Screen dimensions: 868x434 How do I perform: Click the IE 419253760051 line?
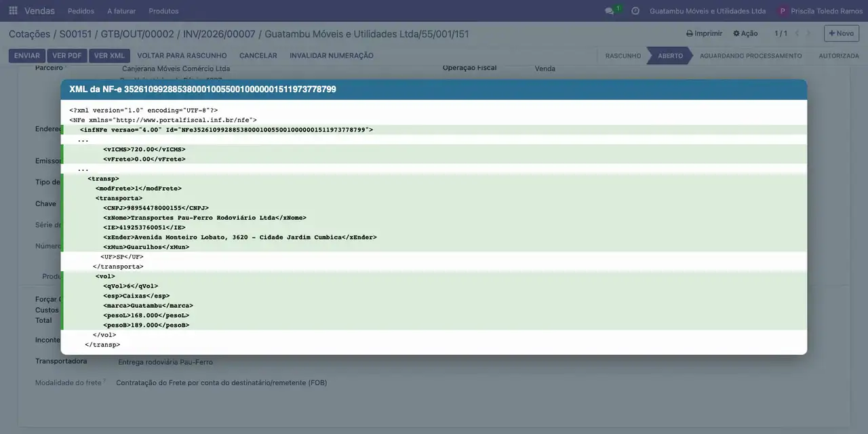pos(144,228)
